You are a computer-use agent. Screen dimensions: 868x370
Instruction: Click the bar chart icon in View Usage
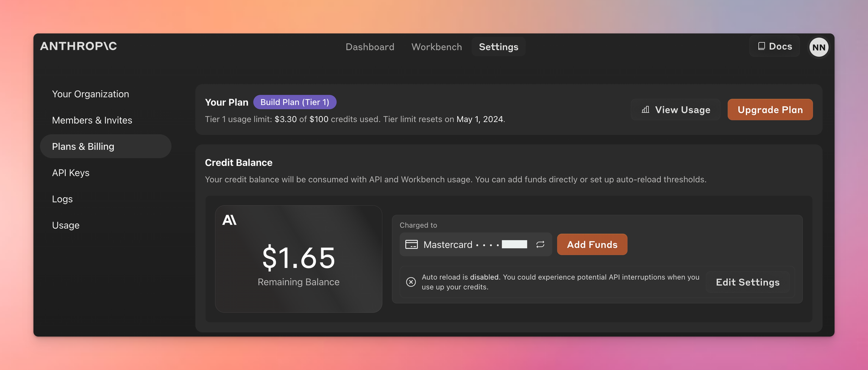point(645,110)
